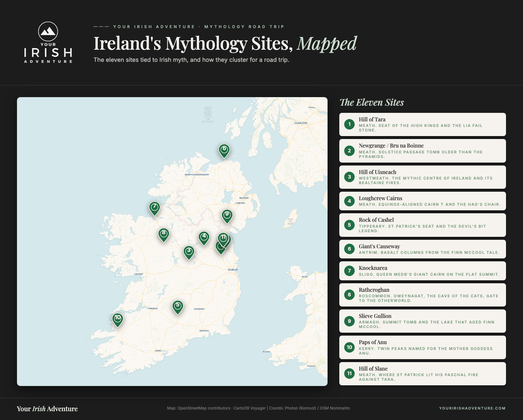Click 'Your Irish Adventure · Mythology Road Trip' tagline
Screen dimensions: 523x420
(x=199, y=27)
